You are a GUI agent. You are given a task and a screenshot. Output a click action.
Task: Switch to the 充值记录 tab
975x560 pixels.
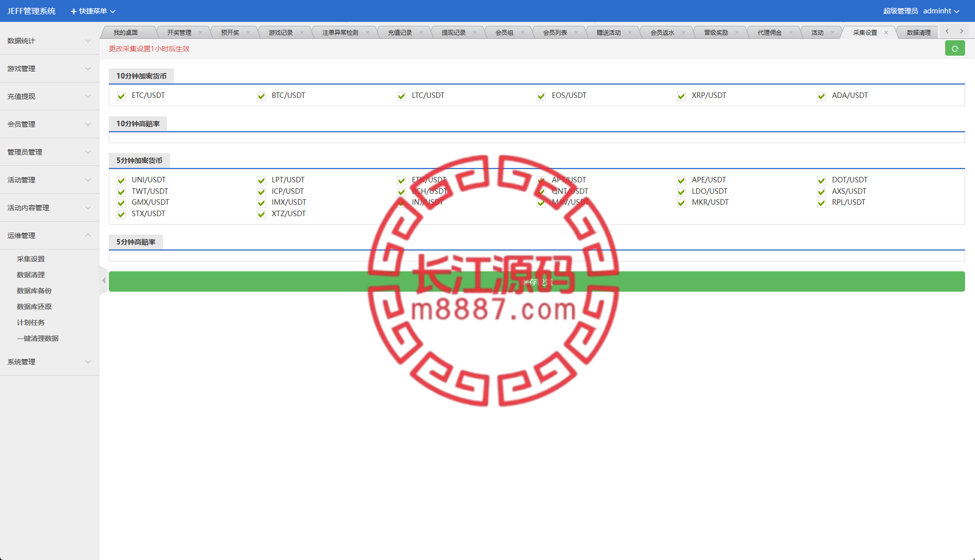tap(400, 33)
